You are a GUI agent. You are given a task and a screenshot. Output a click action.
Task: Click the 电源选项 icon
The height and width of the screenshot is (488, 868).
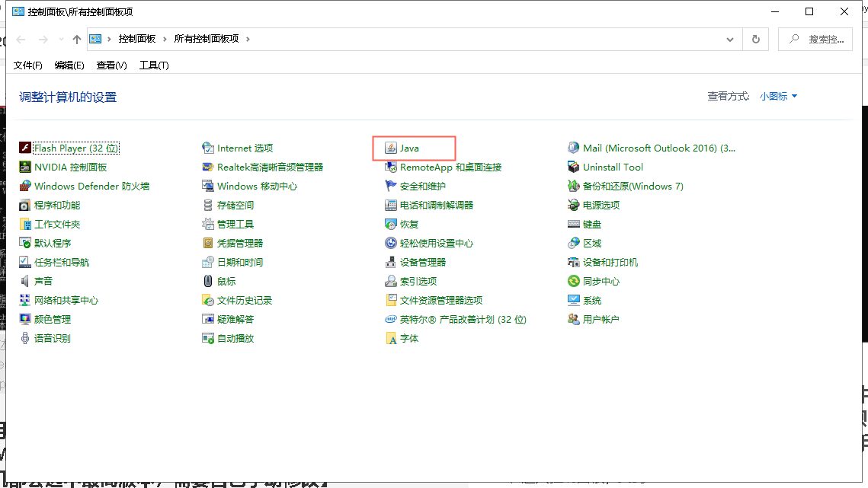[574, 205]
